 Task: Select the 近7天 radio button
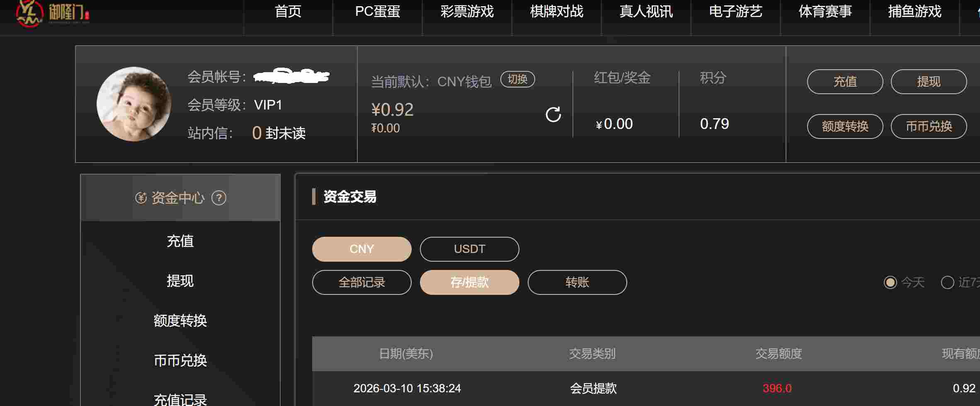click(947, 282)
